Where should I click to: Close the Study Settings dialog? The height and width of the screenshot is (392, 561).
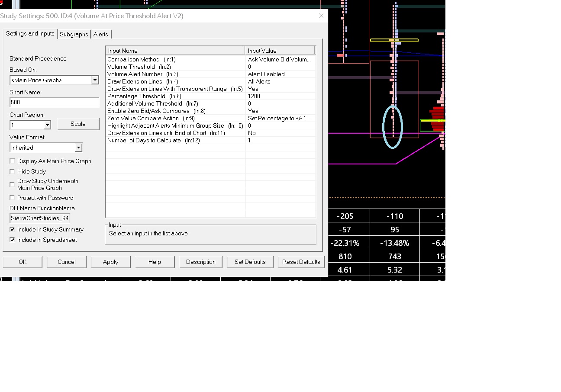321,16
